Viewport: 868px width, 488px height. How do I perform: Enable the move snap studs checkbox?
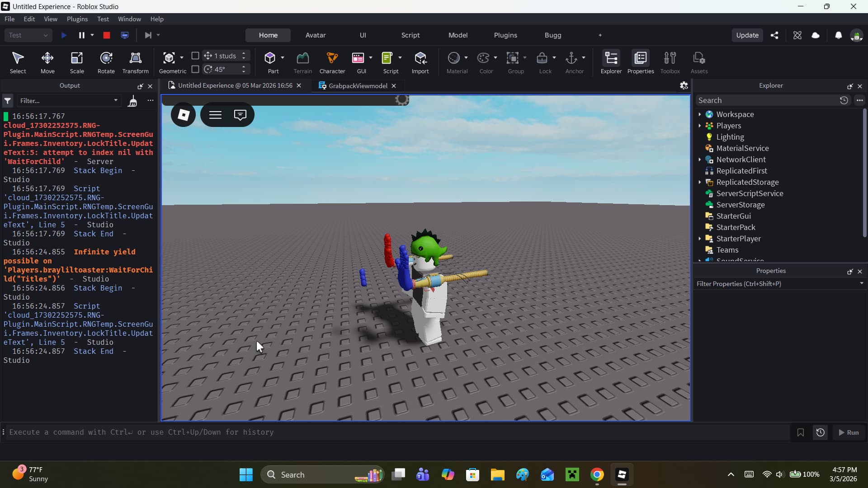[x=195, y=56]
